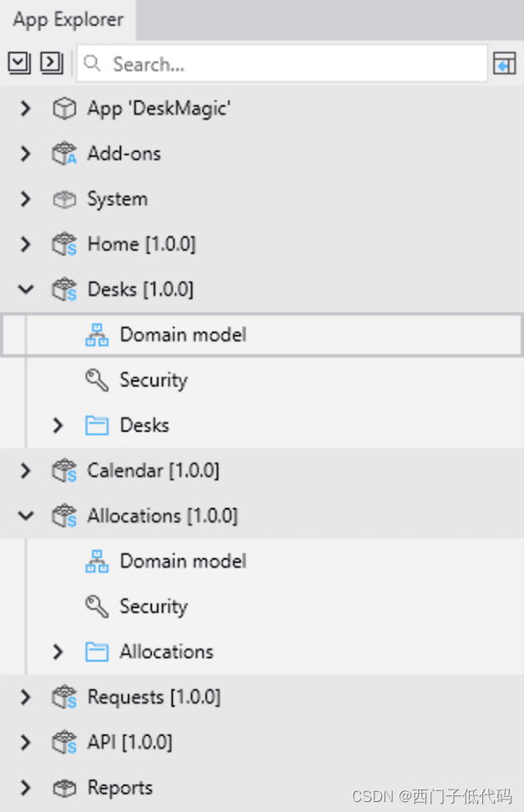Expand the Home [1.0.0] module
The image size is (524, 812).
pos(25,245)
